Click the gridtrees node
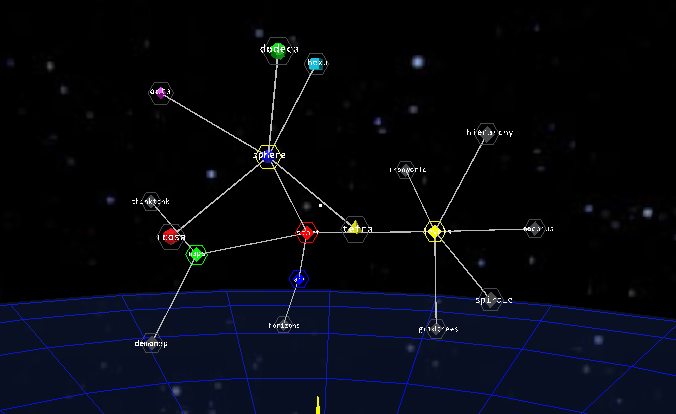 point(436,329)
